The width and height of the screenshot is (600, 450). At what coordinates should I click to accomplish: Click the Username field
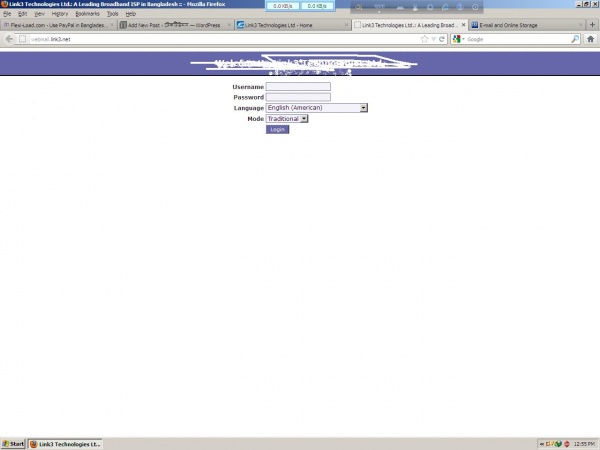(x=298, y=86)
